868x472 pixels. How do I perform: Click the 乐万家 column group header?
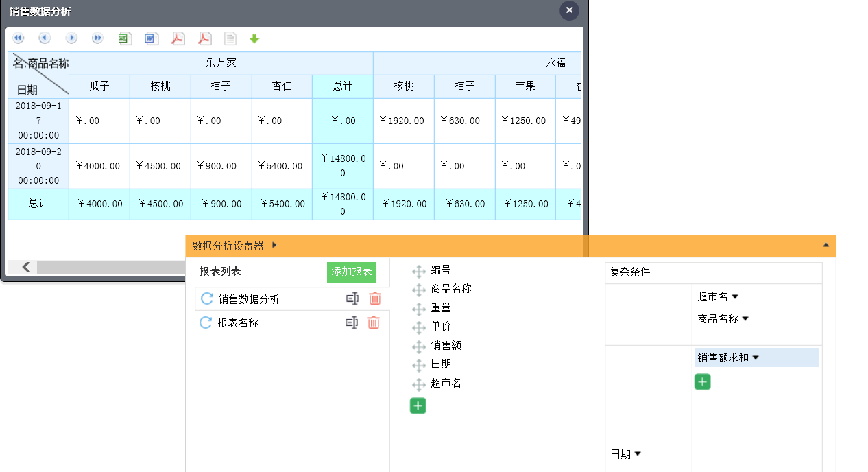click(x=221, y=63)
